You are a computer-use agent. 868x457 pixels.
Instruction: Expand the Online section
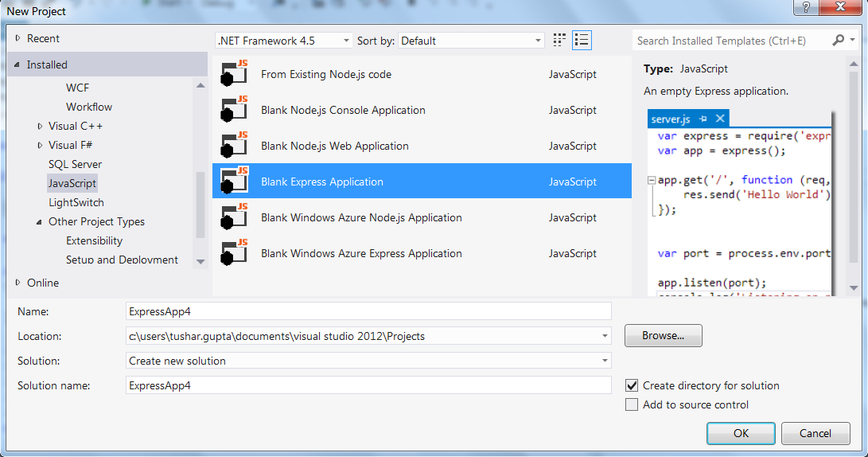coord(18,283)
